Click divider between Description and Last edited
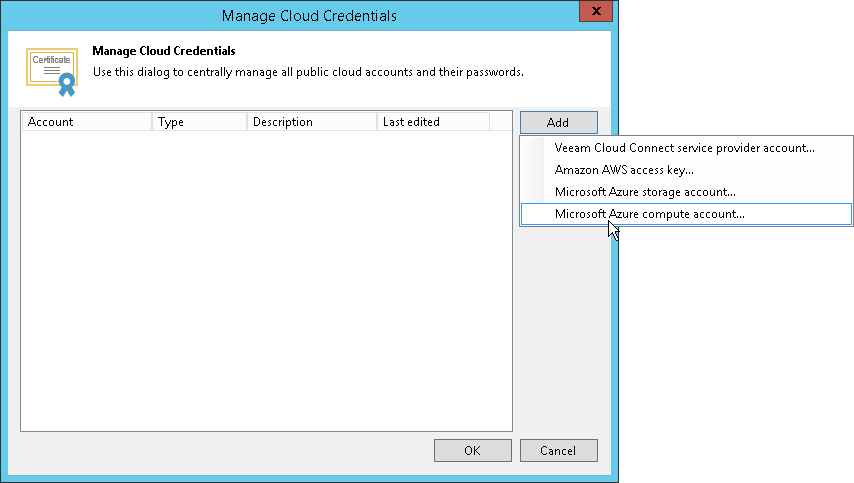 [377, 122]
